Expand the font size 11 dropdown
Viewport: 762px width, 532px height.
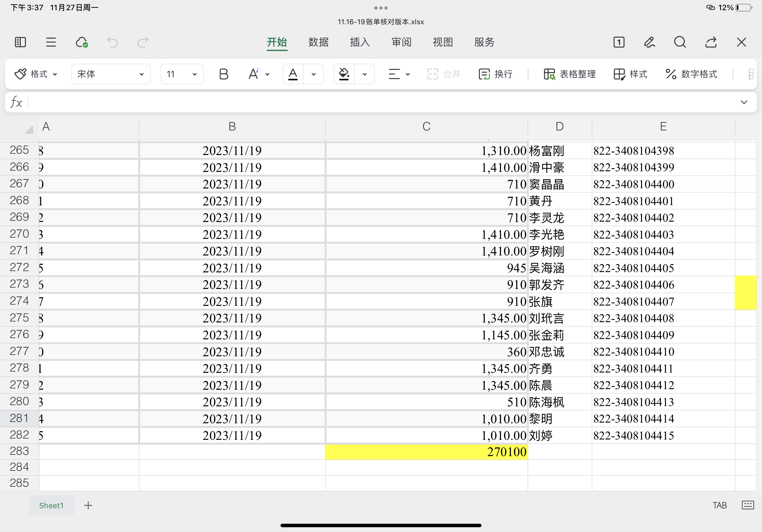coord(182,74)
